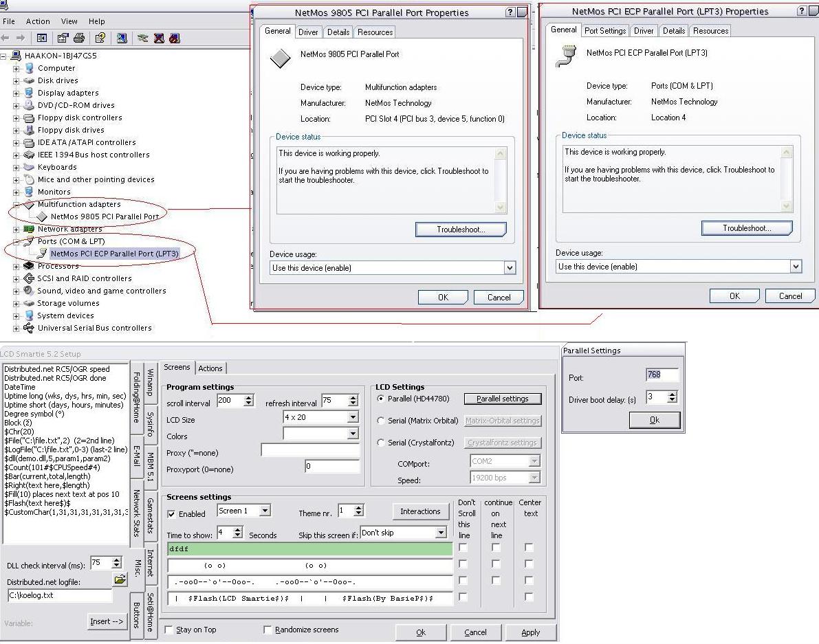Viewport: 819px width, 644px height.
Task: Open logfile browse folder icon
Action: 120,579
